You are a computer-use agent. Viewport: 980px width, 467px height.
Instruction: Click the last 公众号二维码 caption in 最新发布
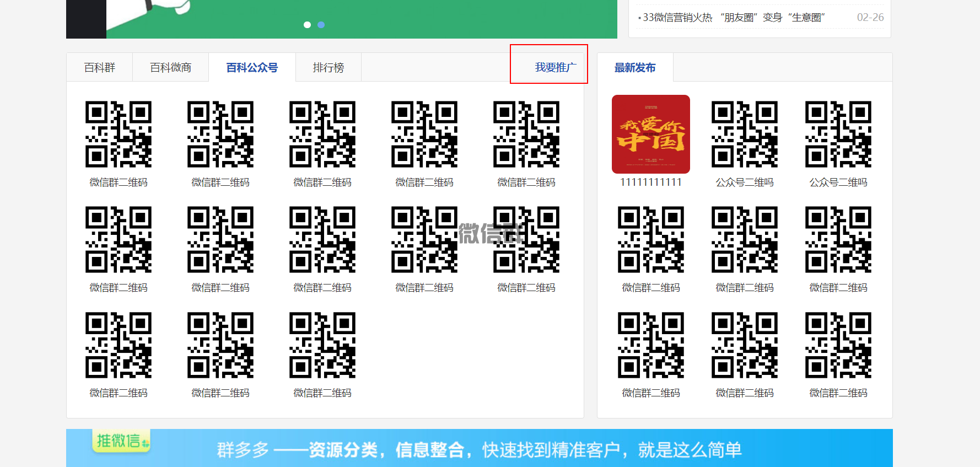pos(838,182)
